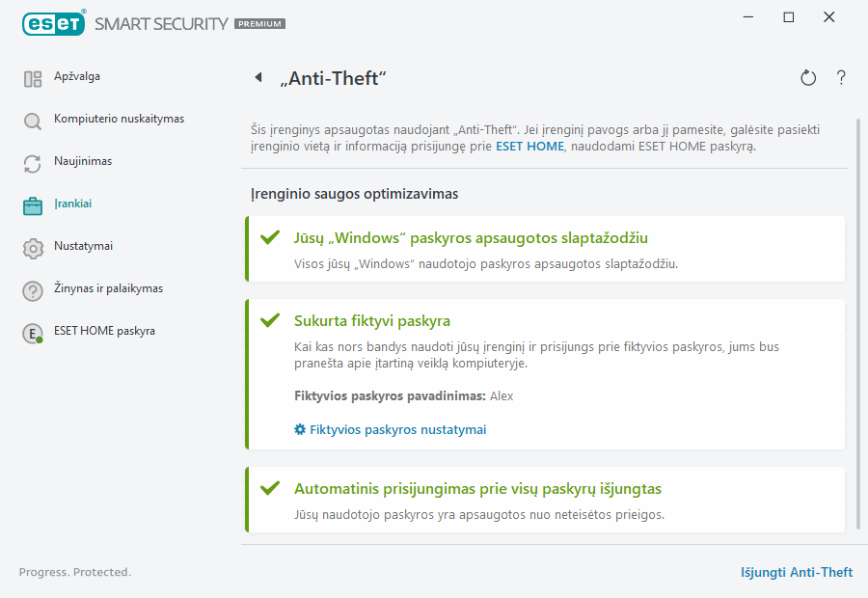This screenshot has height=598, width=868.
Task: Click the refresh icon in Anti-Theft header
Action: click(x=808, y=77)
